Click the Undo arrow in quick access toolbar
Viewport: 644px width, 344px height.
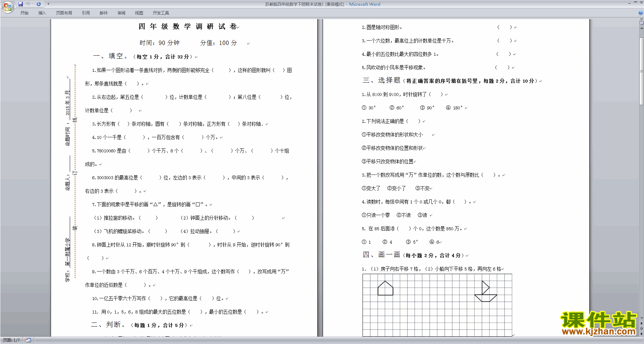(x=28, y=4)
